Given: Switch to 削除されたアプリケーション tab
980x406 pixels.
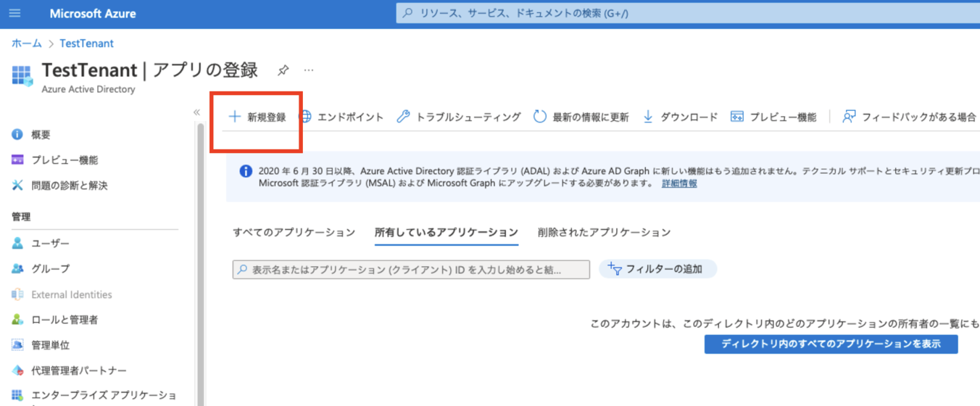Looking at the screenshot, I should (605, 233).
